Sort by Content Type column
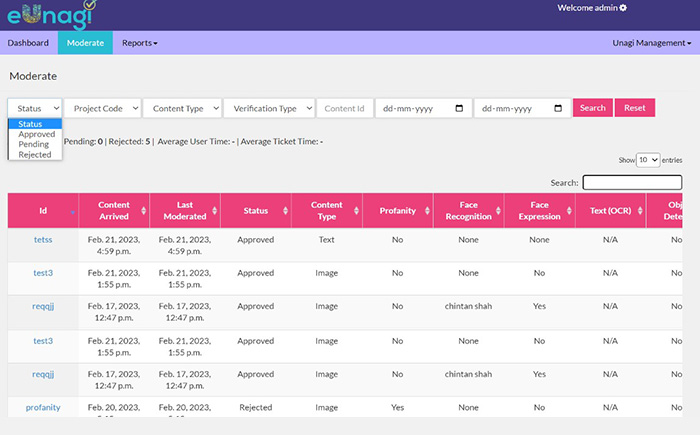 click(356, 211)
